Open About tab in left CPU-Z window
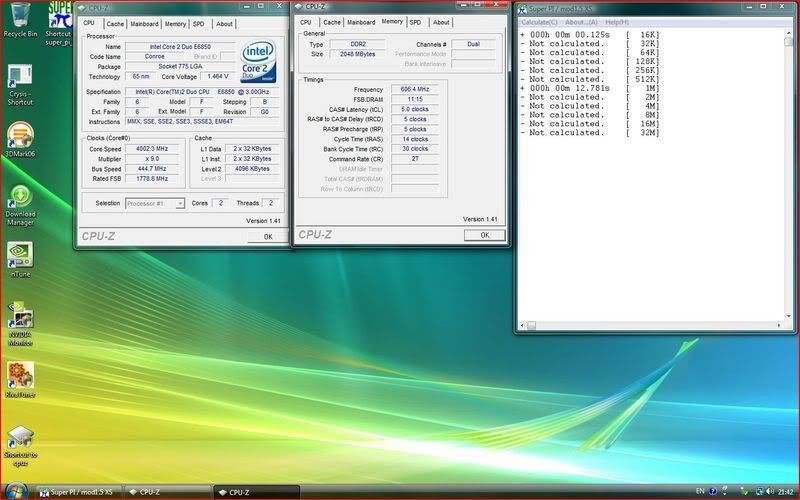The width and height of the screenshot is (800, 500). (224, 24)
